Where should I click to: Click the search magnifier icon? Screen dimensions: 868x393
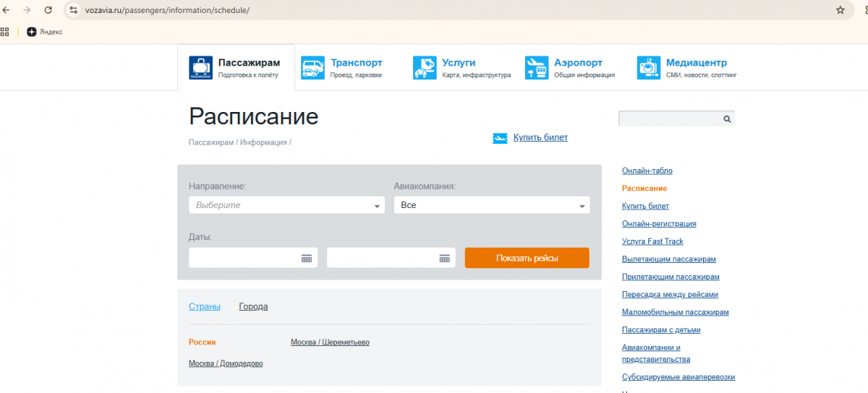tap(727, 119)
